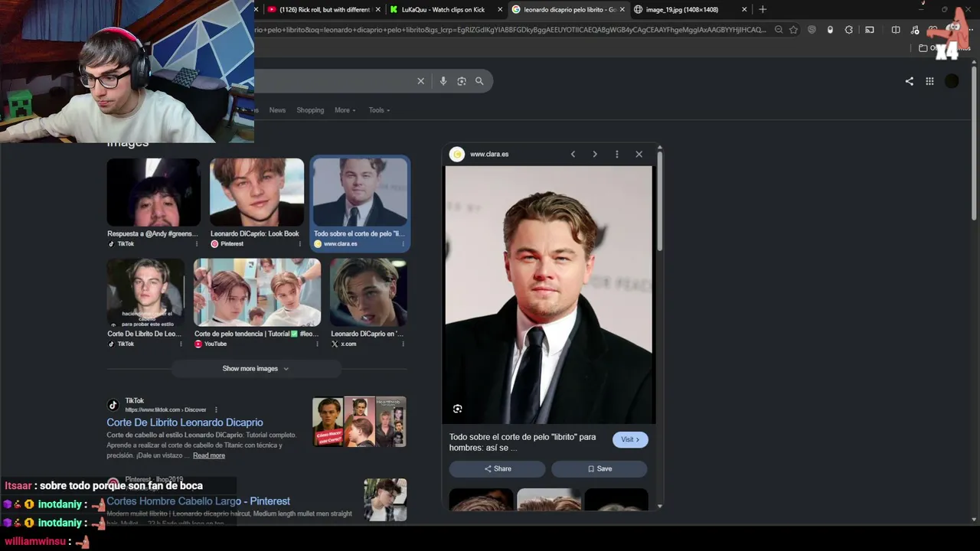Open options for YouTube tutorial image result

tap(317, 344)
